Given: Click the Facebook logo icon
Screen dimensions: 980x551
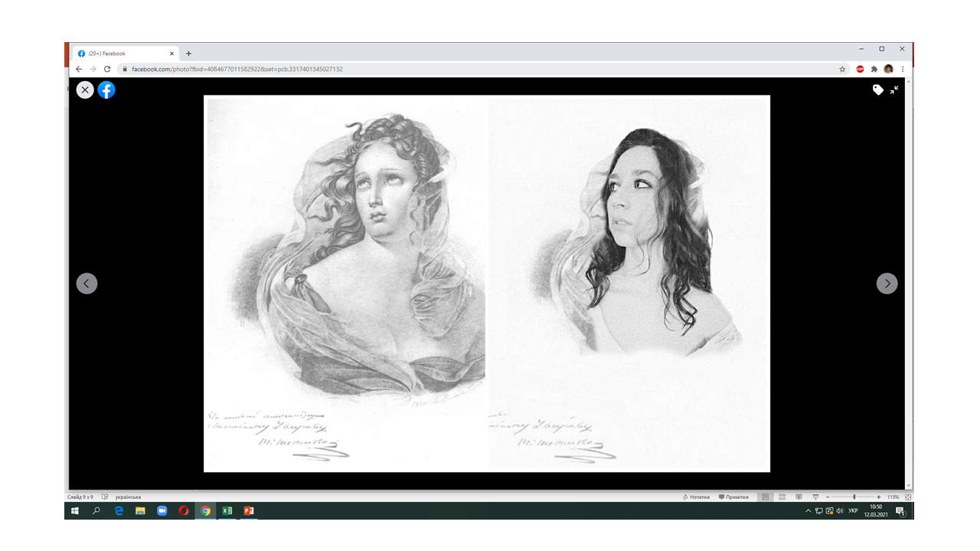Looking at the screenshot, I should coord(106,90).
